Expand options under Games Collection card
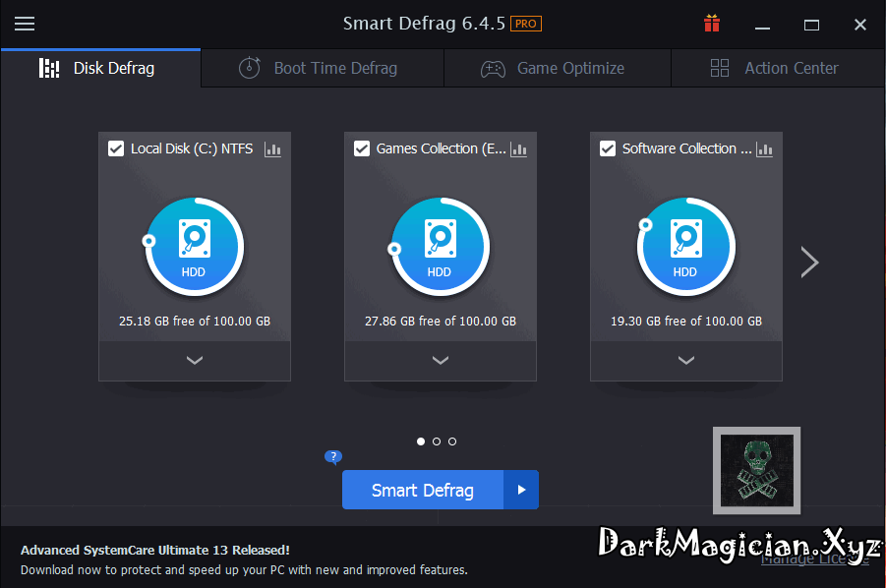Image resolution: width=886 pixels, height=588 pixels. click(x=441, y=360)
